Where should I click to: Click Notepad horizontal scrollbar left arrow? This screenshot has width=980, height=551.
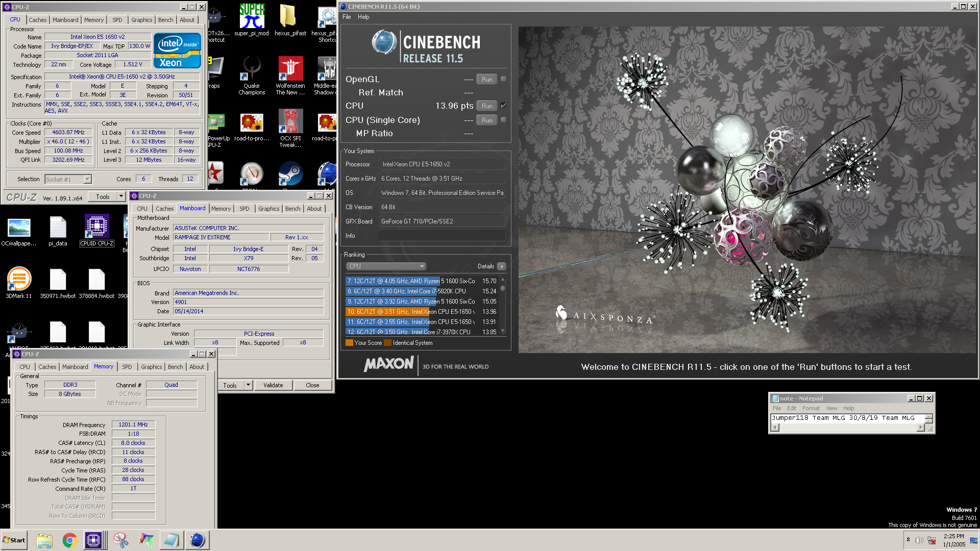pos(775,428)
